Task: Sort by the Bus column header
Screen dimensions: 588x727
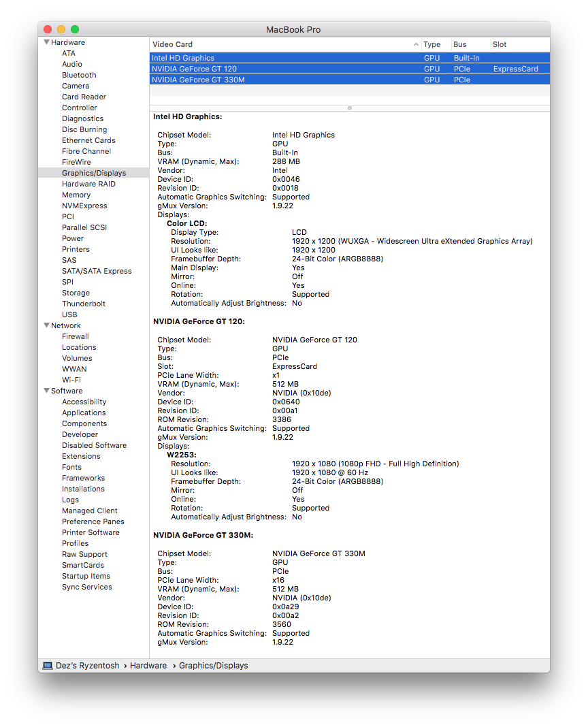Action: 459,44
